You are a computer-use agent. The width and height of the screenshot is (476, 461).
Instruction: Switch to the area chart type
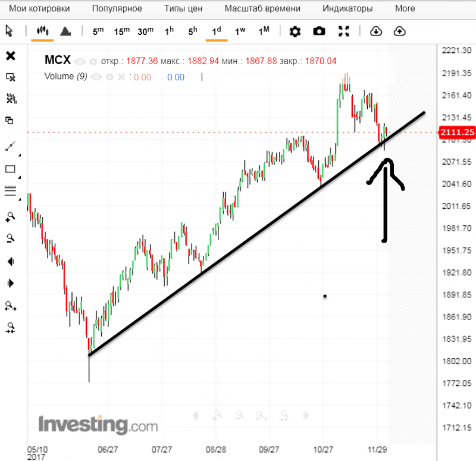pos(66,31)
